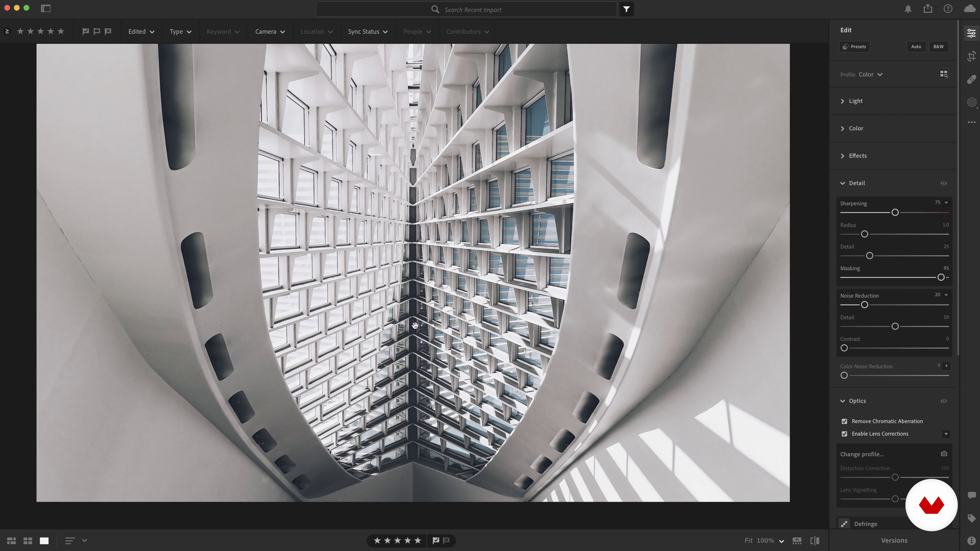The image size is (980, 551).
Task: Open lens corrections options dropdown arrow
Action: coord(946,434)
